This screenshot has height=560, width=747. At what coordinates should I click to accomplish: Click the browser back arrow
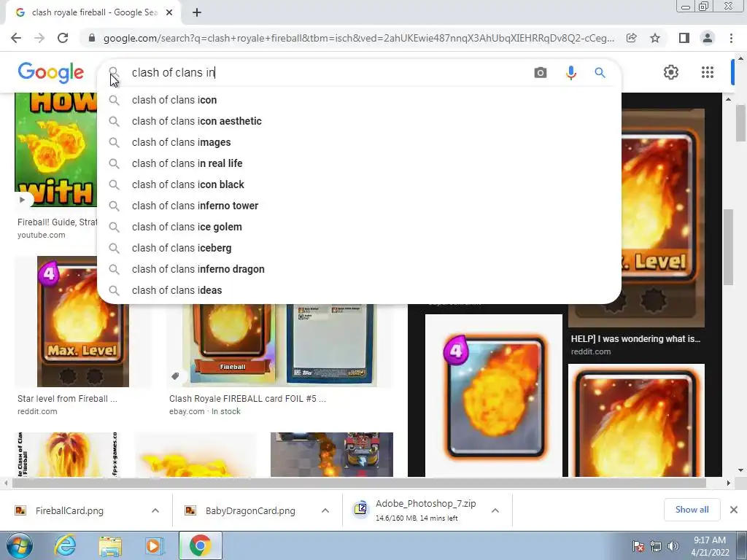pyautogui.click(x=16, y=38)
